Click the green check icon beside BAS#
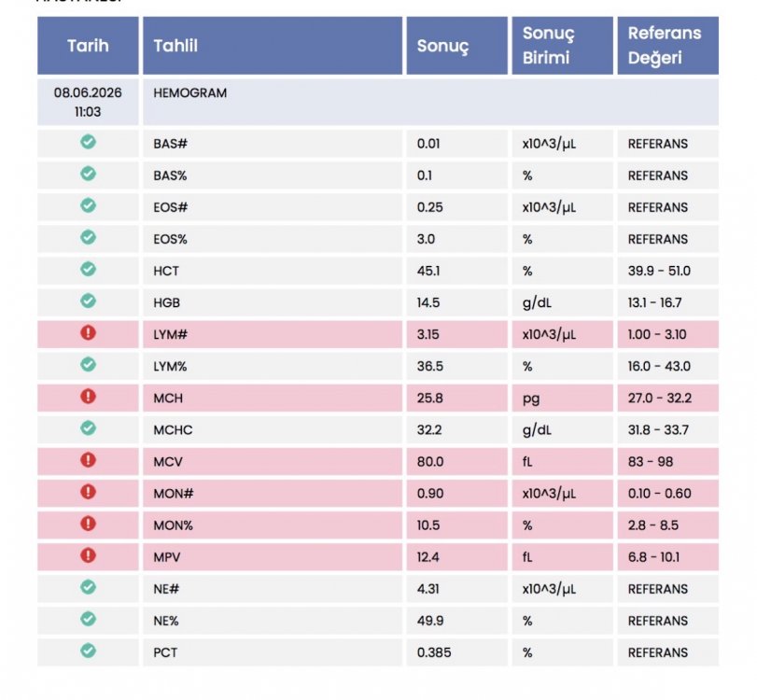The image size is (757, 700). coord(88,142)
